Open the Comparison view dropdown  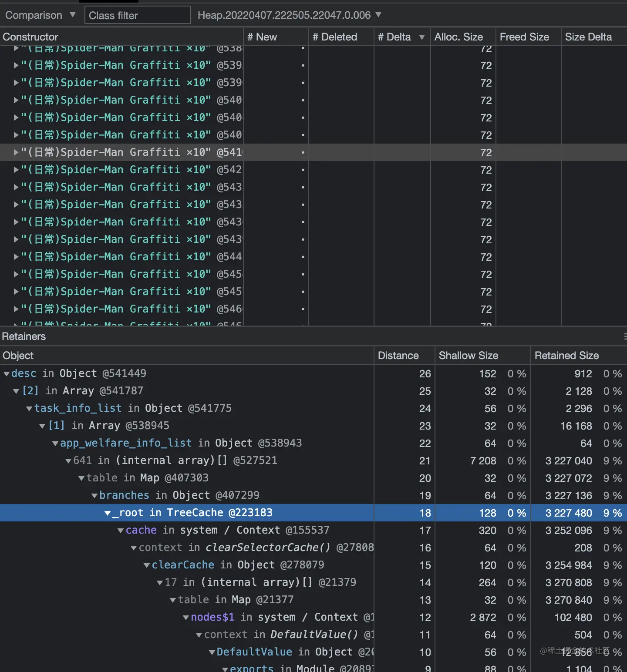40,15
